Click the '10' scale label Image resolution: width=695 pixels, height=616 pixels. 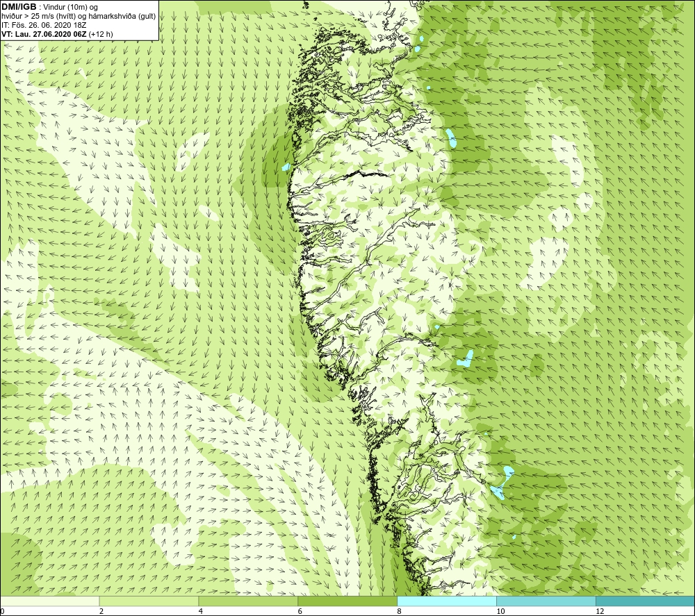click(x=500, y=611)
